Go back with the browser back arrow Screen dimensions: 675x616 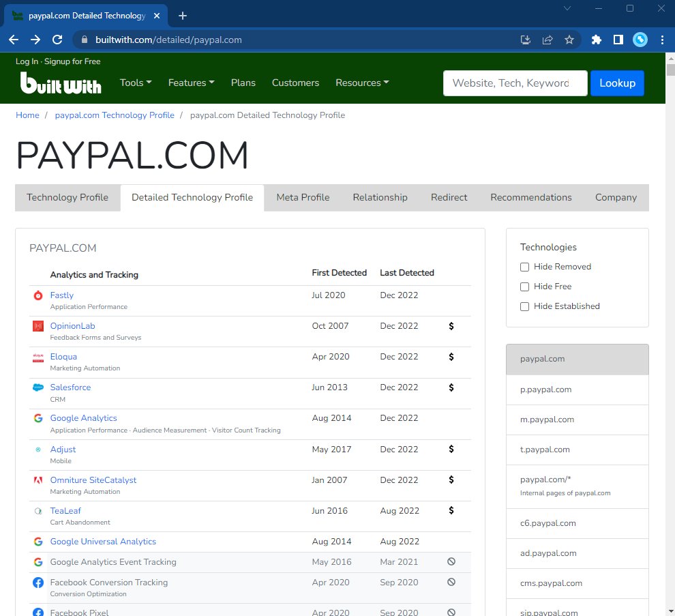14,40
